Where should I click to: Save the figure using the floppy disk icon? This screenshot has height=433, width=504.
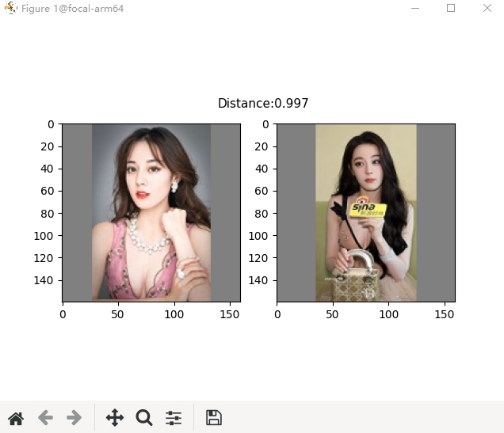pos(213,418)
